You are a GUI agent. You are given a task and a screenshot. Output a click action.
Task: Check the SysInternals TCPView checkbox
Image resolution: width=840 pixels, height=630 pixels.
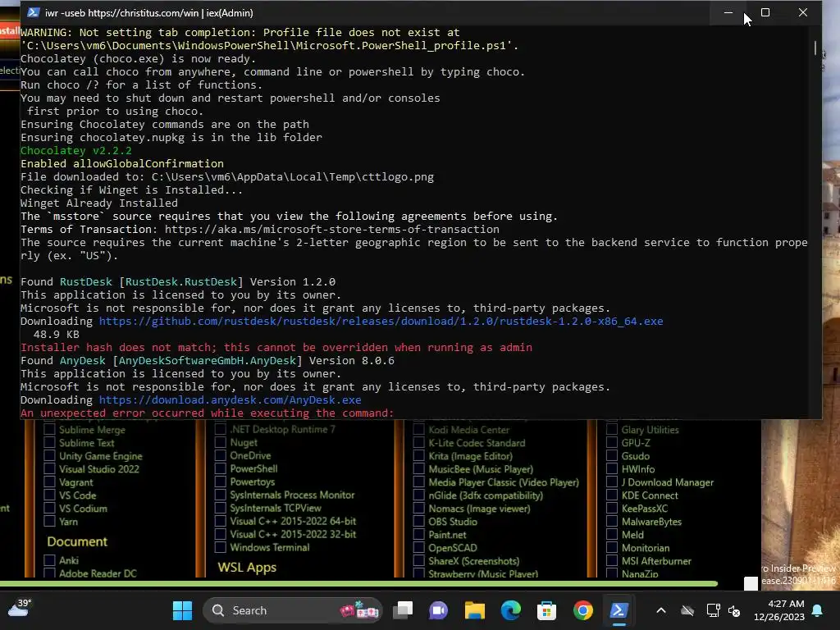click(220, 508)
